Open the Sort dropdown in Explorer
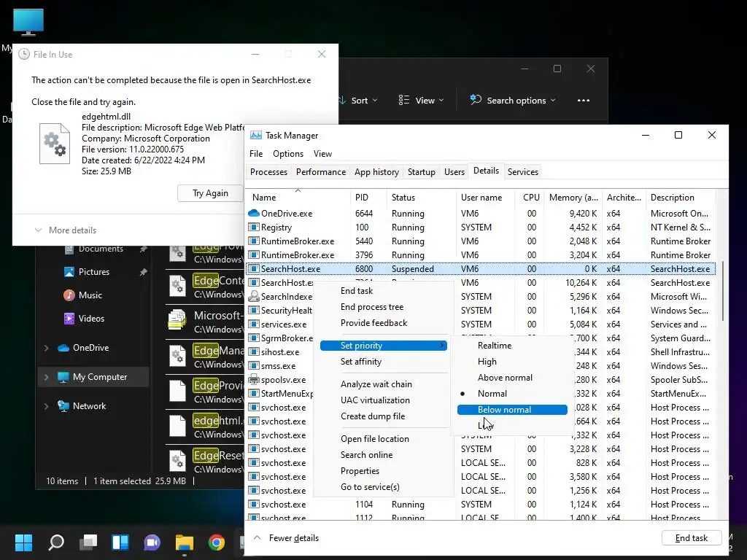 click(358, 100)
